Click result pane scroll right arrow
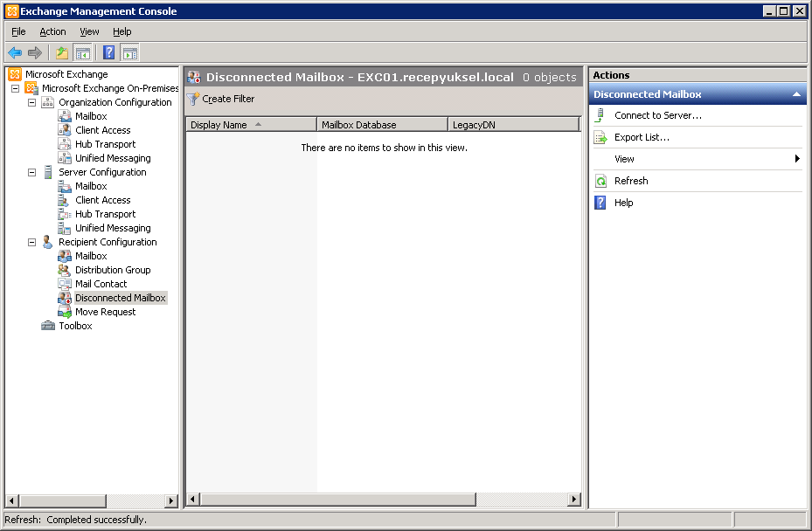The width and height of the screenshot is (812, 531). 573,499
